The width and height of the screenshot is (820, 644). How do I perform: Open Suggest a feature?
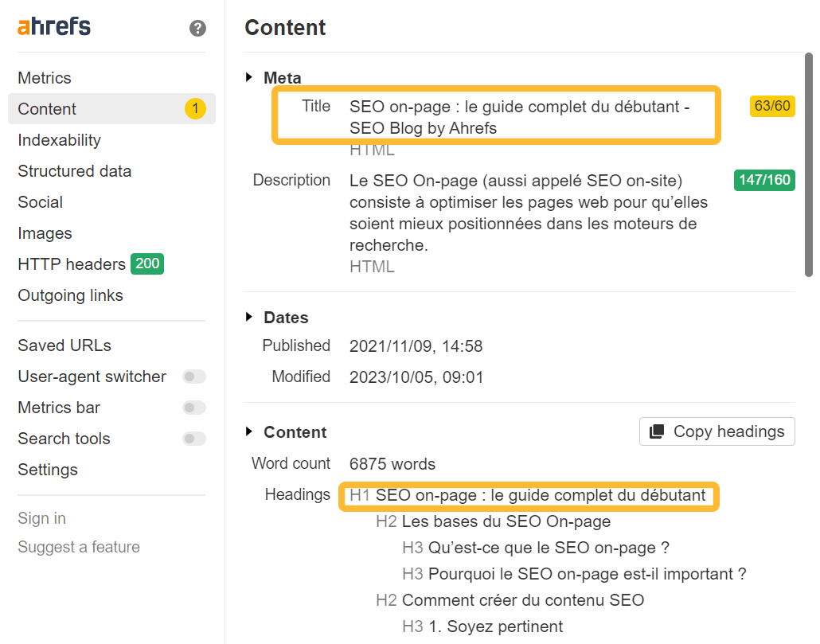[78, 547]
